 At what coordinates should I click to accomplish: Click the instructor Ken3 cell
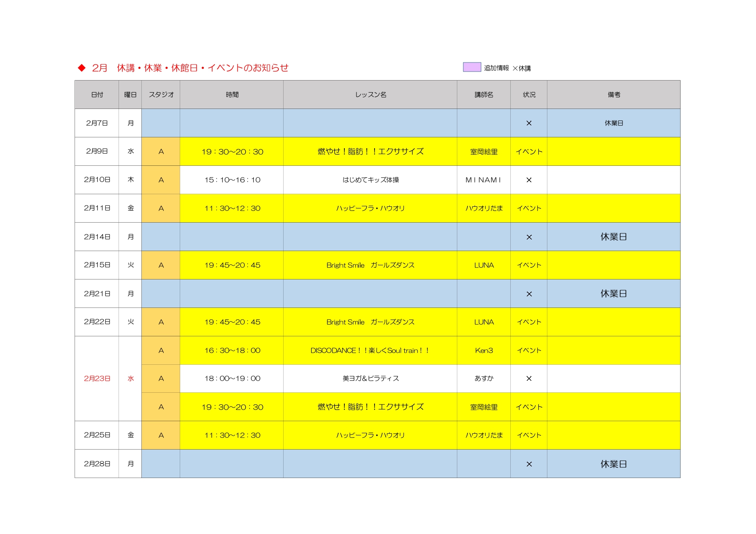coord(484,351)
